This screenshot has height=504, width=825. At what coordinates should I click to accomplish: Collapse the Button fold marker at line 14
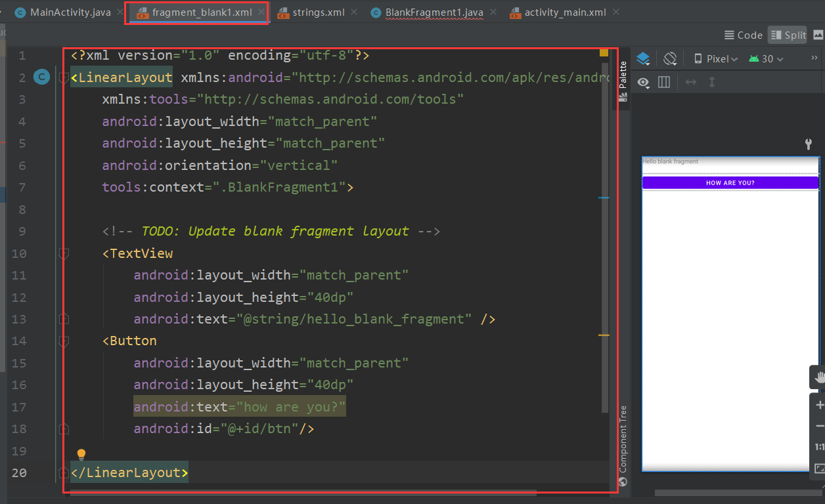pyautogui.click(x=64, y=341)
